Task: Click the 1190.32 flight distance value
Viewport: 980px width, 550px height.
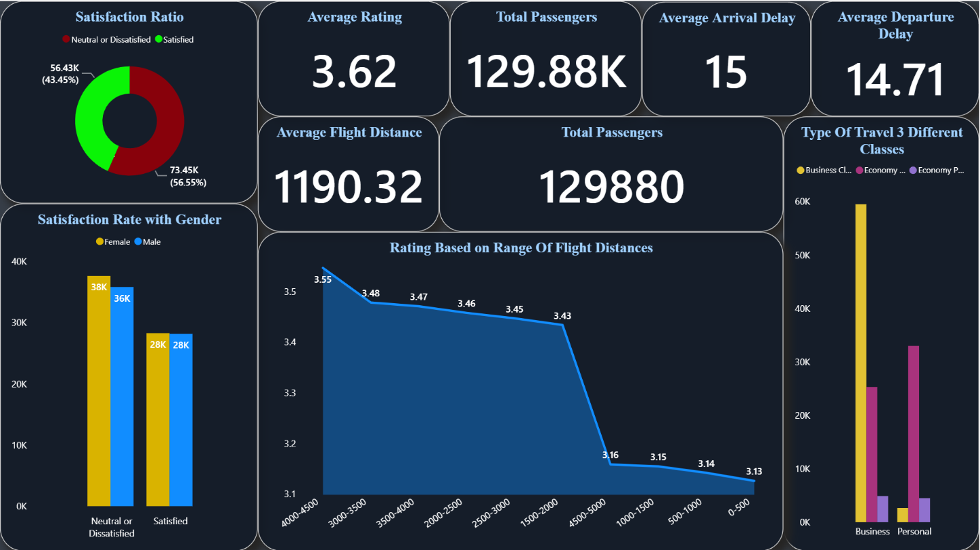Action: tap(349, 187)
